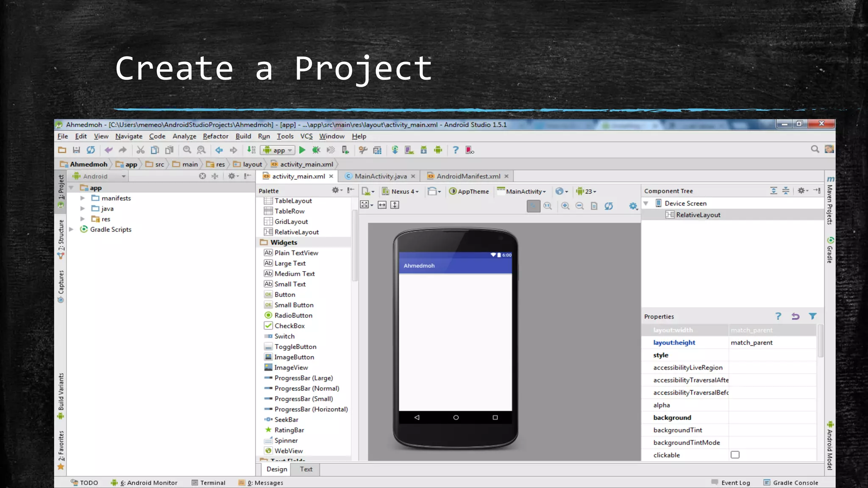Viewport: 868px width, 488px height.
Task: Click the Cut scissors icon
Action: click(140, 150)
